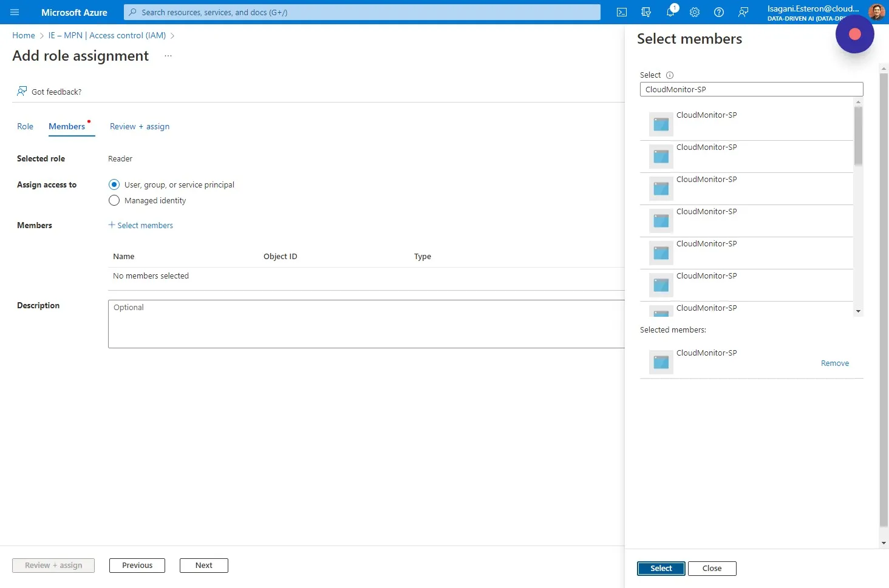This screenshot has height=588, width=889.
Task: Open the hamburger portal menu
Action: pyautogui.click(x=15, y=12)
